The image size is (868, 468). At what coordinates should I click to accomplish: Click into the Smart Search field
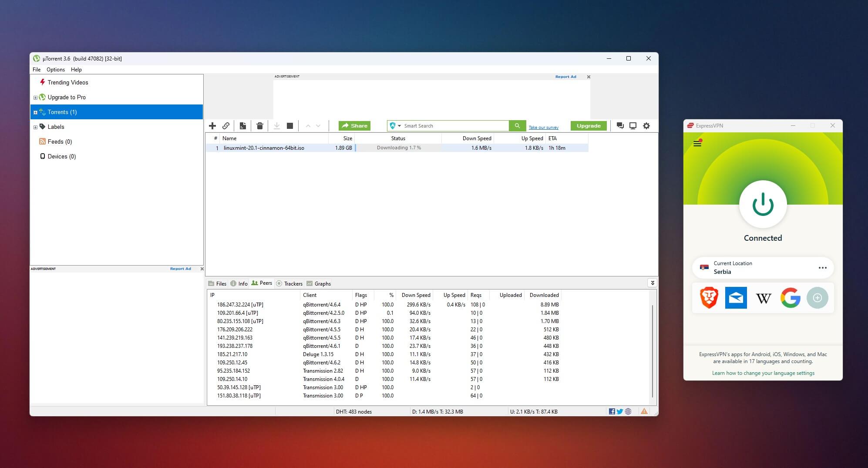pyautogui.click(x=455, y=126)
